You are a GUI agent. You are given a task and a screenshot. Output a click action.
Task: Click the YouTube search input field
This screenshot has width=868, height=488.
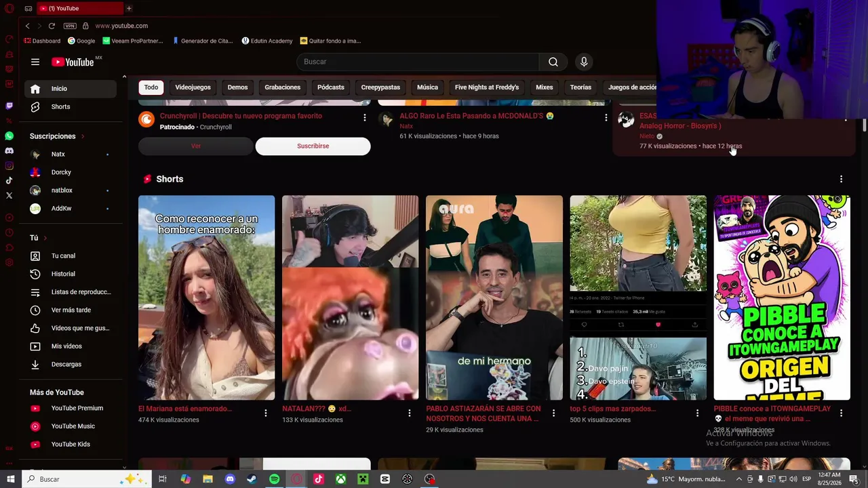click(x=418, y=62)
